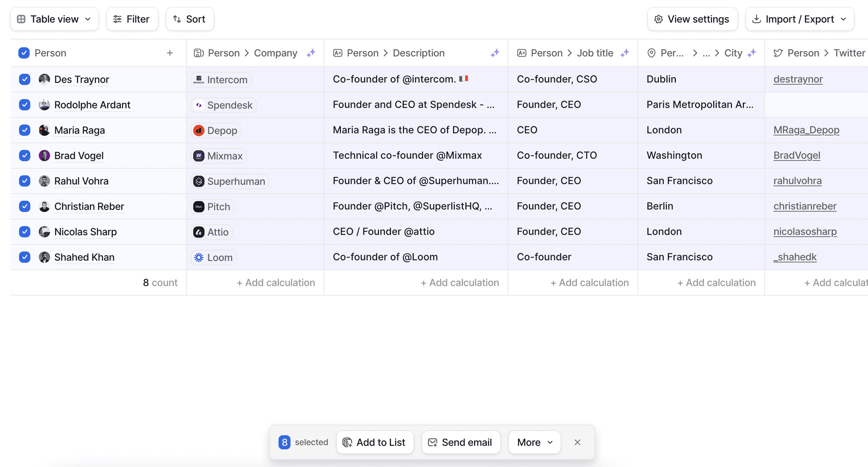Open the Table view dropdown
Screen dimensions: 868x467
(54, 19)
